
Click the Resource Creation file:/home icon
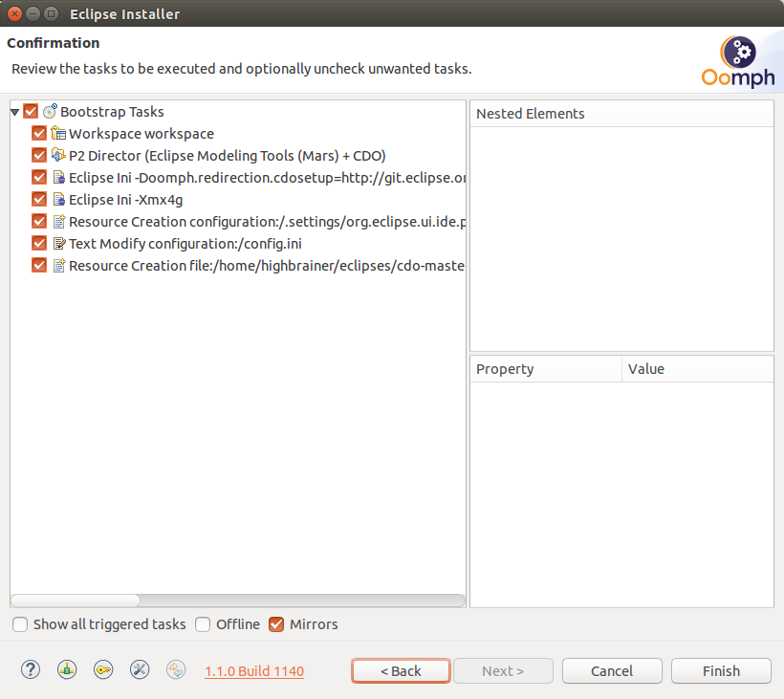[x=58, y=266]
